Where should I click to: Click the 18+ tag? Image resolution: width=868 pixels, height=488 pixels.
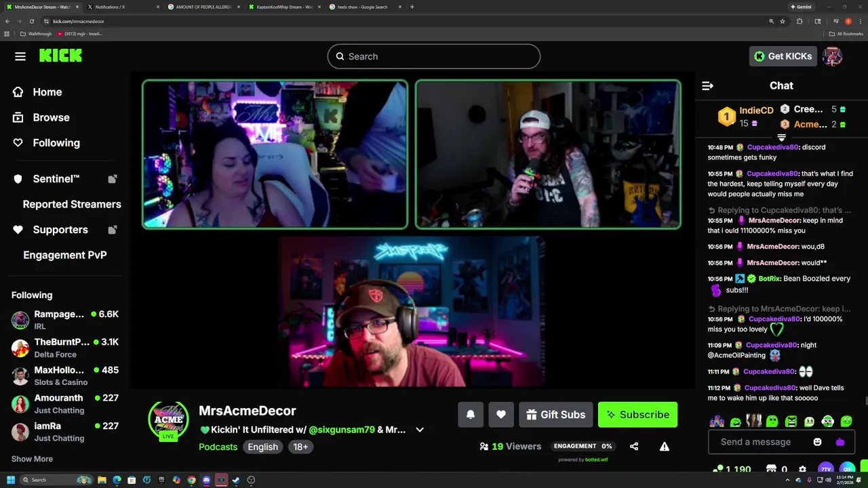tap(300, 447)
